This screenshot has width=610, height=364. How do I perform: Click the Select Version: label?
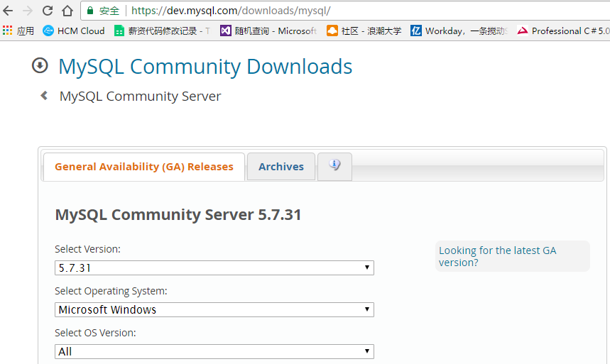coord(87,249)
